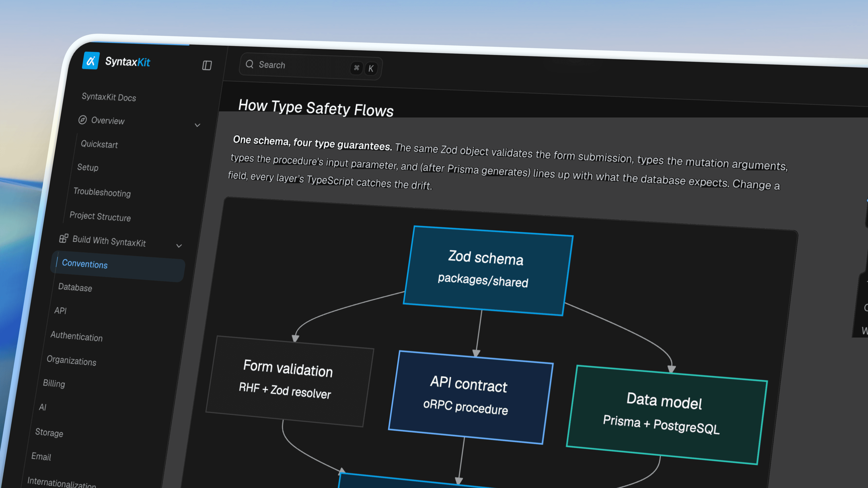Open the Internationalization page

click(62, 482)
